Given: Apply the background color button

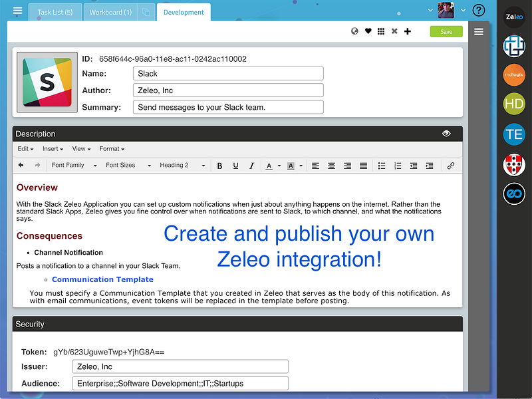Looking at the screenshot, I should point(291,166).
